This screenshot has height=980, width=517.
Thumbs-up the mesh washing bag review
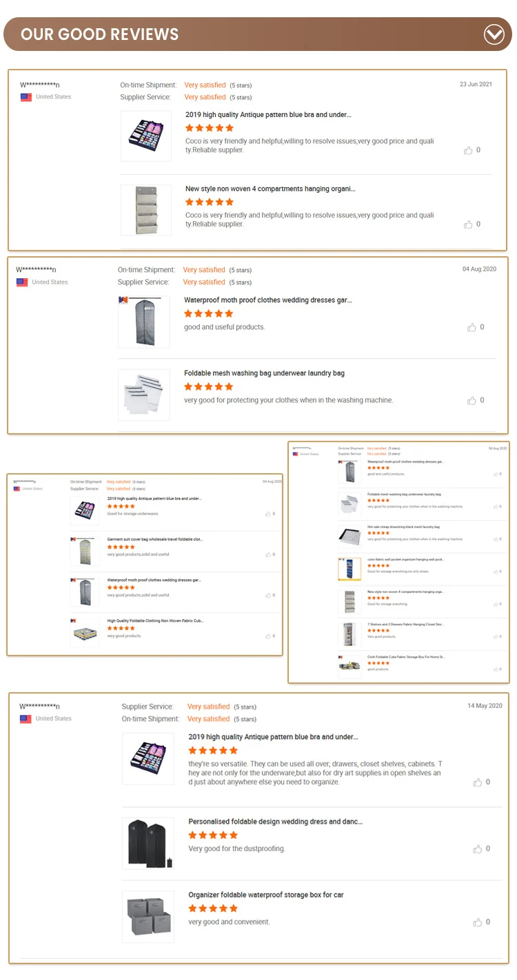click(472, 401)
